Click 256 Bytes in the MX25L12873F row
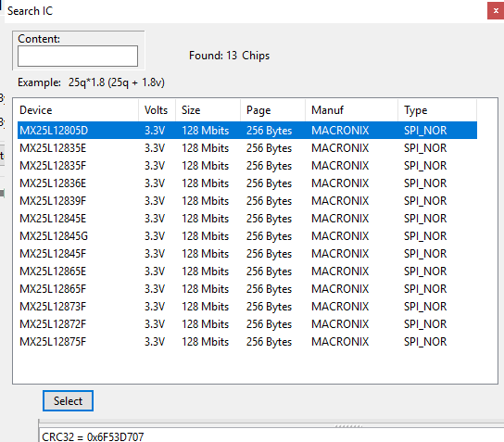Viewport: 504px width, 442px height. 269,307
